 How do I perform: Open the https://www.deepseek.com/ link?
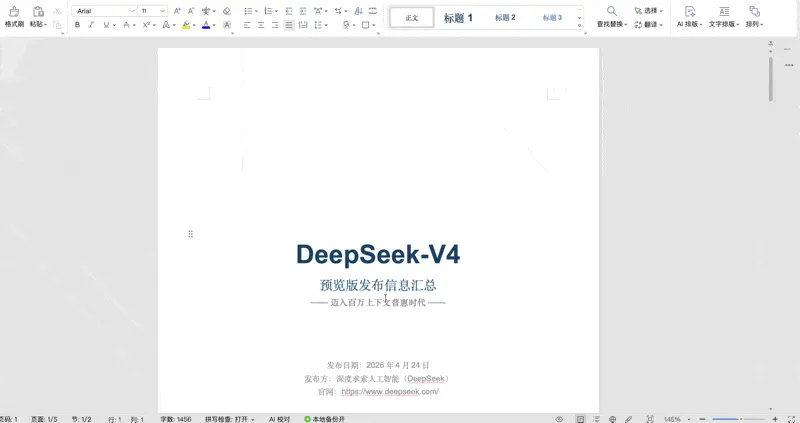[x=390, y=392]
